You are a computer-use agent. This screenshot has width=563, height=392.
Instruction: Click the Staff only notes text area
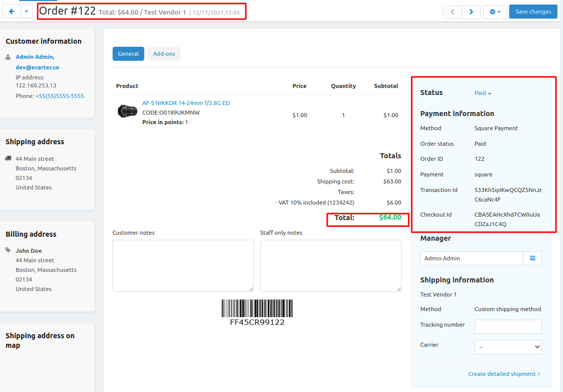pos(331,265)
